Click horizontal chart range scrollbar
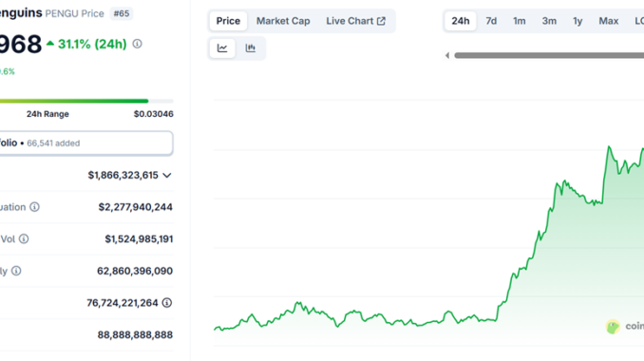The height and width of the screenshot is (361, 644). click(x=549, y=55)
